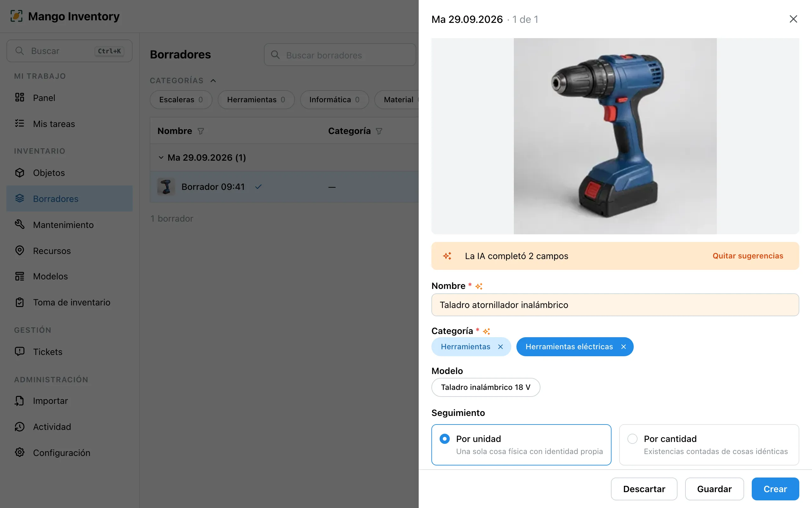
Task: Select Borradores in the sidebar
Action: 69,198
